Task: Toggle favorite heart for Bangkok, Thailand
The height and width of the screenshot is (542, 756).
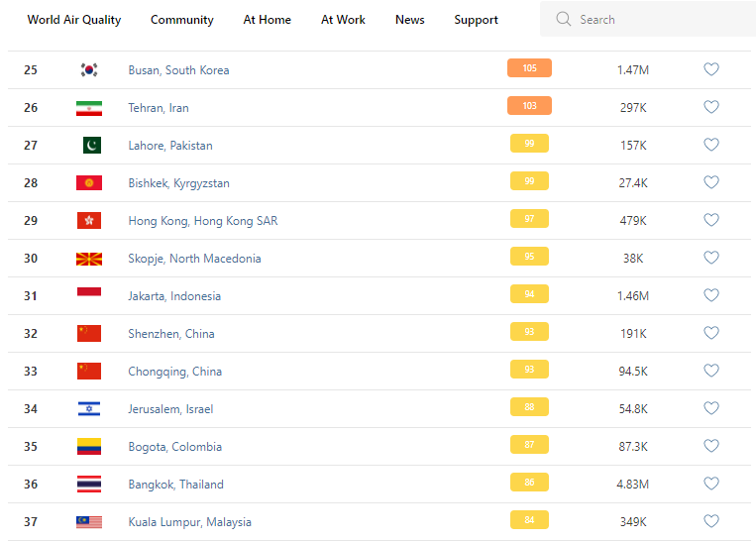Action: point(711,484)
